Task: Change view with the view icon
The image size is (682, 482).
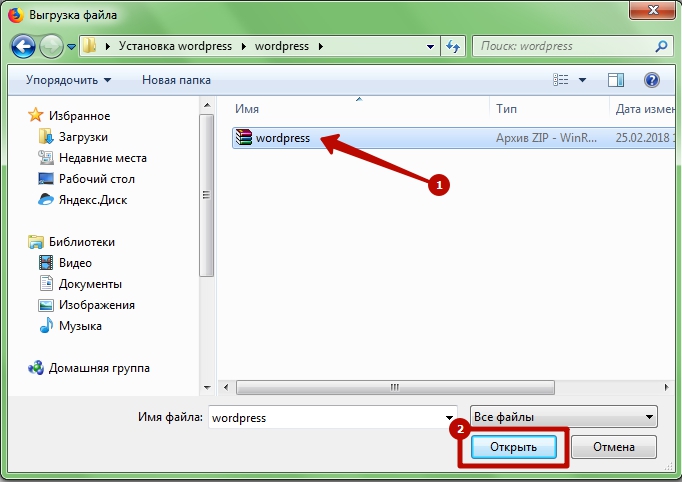Action: (560, 80)
